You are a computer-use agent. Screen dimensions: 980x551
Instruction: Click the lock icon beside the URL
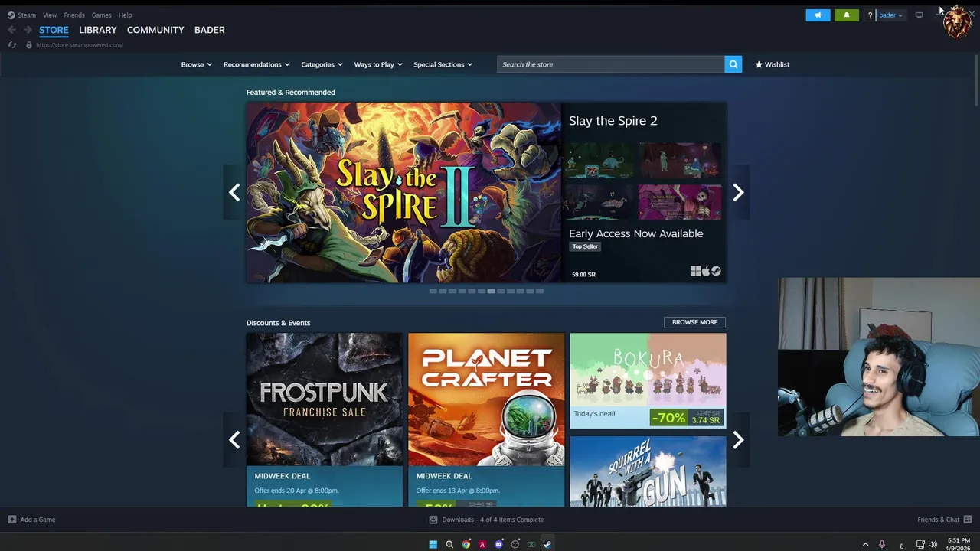click(29, 45)
